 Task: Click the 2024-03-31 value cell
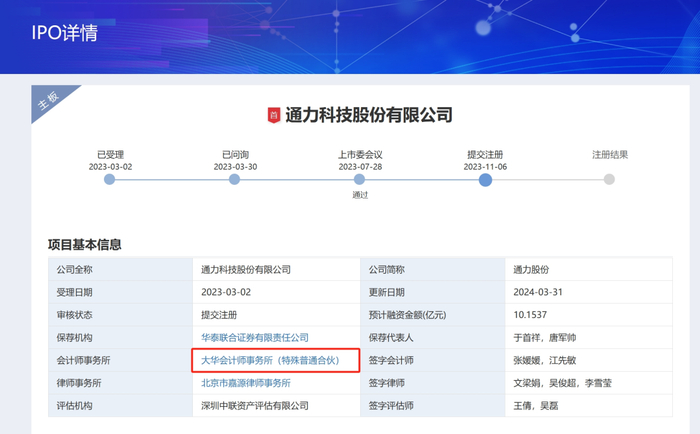point(588,292)
